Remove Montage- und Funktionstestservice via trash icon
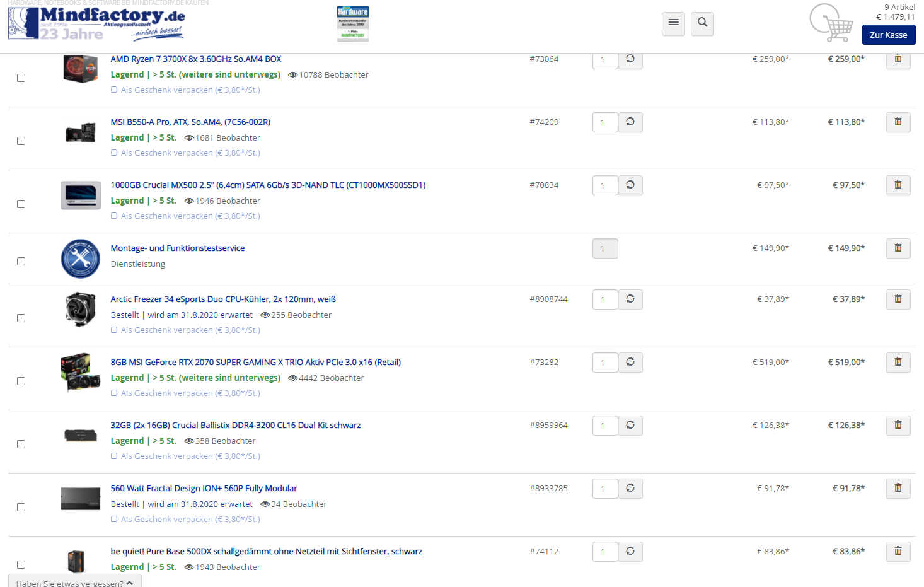924x587 pixels. tap(898, 248)
